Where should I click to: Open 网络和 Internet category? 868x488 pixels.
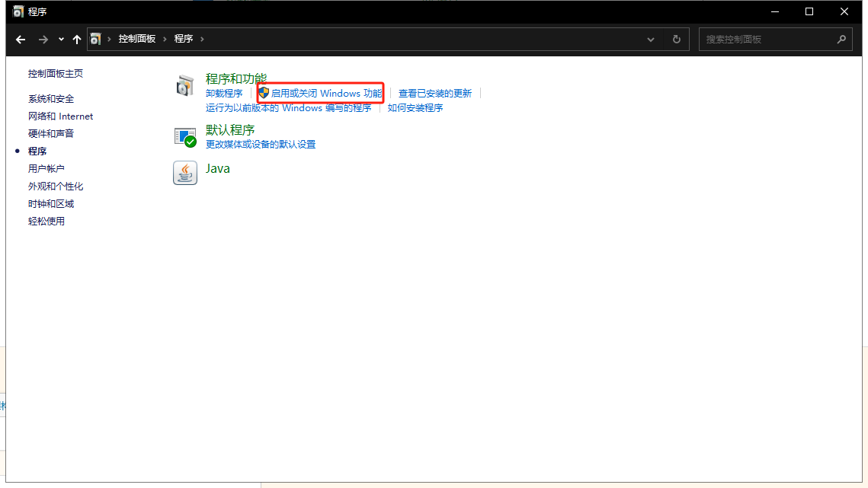(60, 116)
